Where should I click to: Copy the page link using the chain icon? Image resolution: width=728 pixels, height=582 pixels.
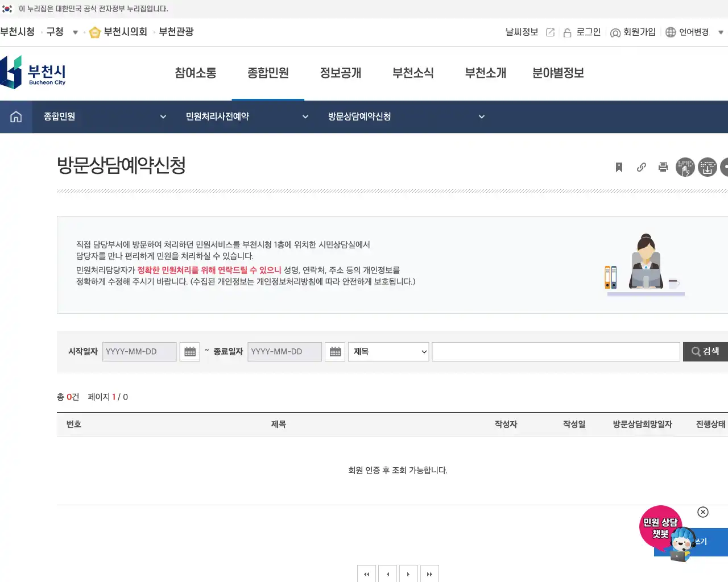[642, 167]
